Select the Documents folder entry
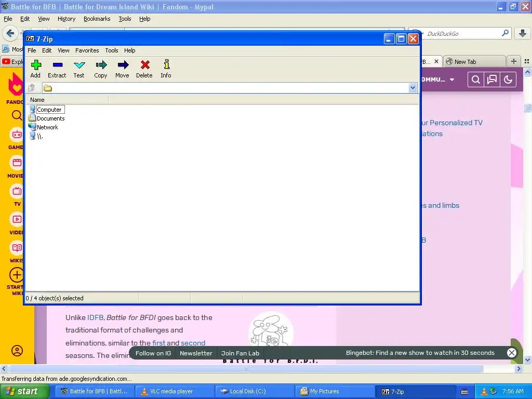This screenshot has height=399, width=532. point(47,118)
